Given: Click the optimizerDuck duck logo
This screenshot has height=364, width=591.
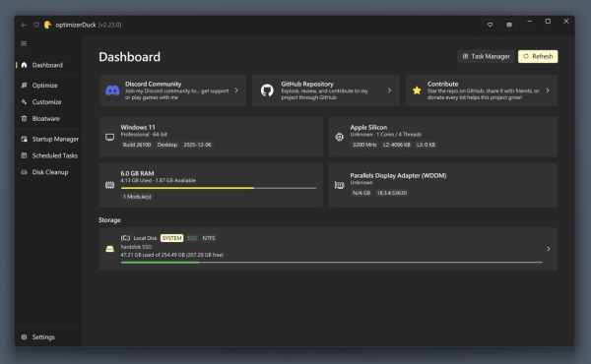Looking at the screenshot, I should [x=48, y=25].
